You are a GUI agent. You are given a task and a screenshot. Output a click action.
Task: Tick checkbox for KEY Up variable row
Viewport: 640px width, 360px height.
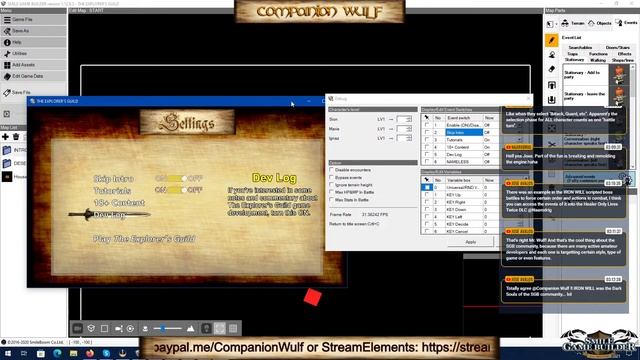427,195
